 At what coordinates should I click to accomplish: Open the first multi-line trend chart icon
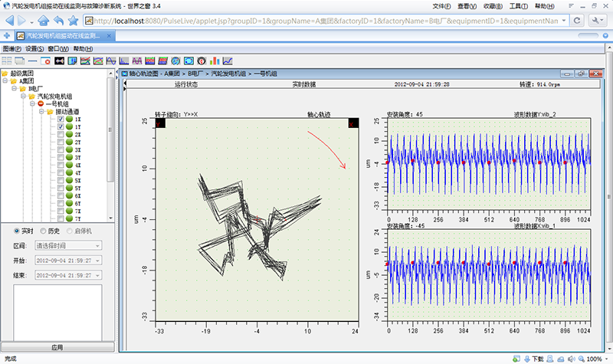click(x=85, y=61)
